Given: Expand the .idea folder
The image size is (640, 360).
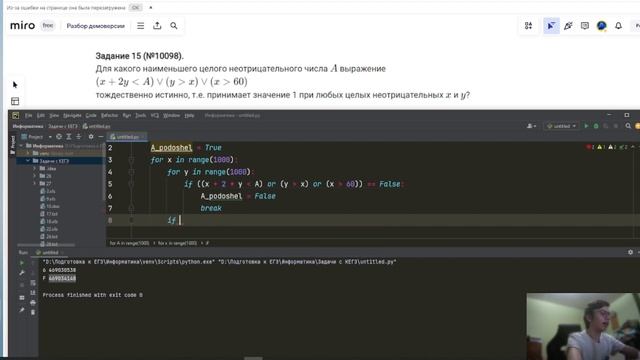Looking at the screenshot, I should pos(35,168).
